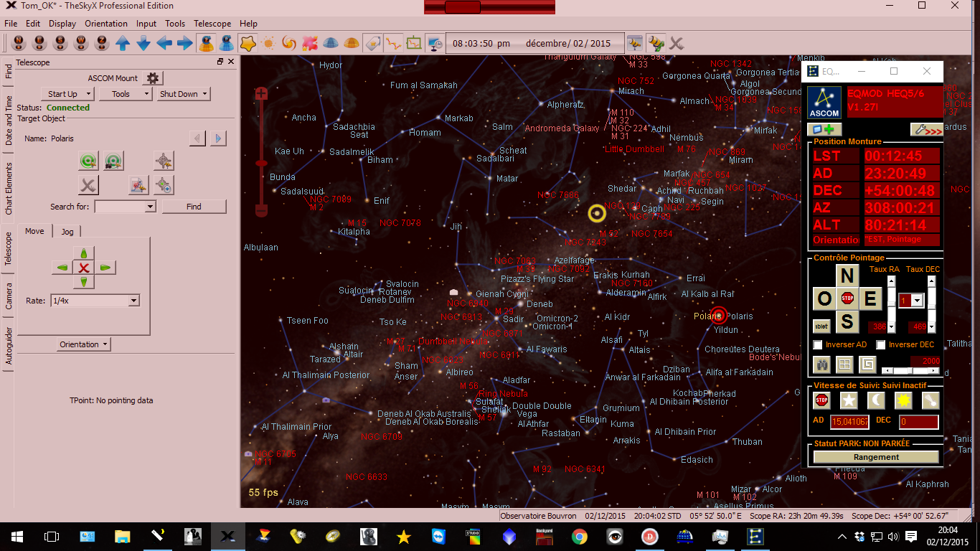This screenshot has width=980, height=551.
Task: Click the look North toolbar icon
Action: [x=19, y=43]
